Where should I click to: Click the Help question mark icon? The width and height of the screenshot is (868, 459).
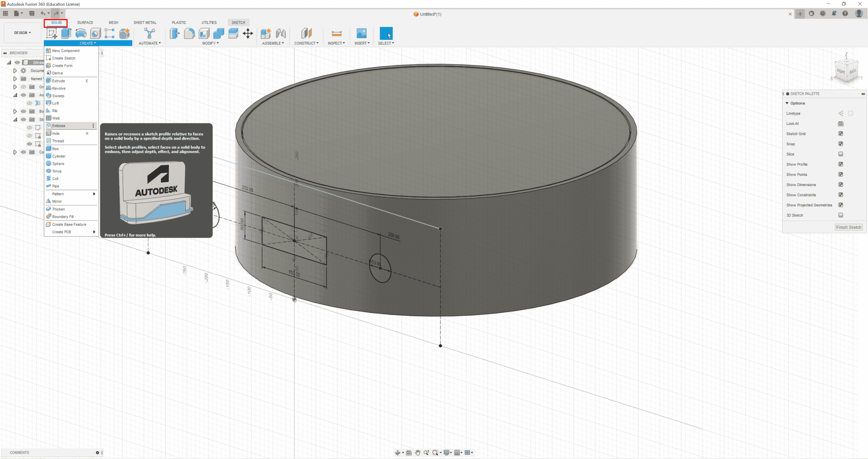coord(845,14)
